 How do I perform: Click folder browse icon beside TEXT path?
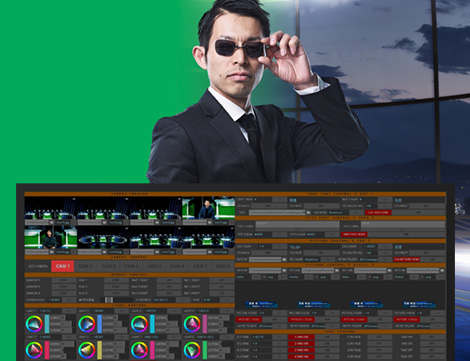click(308, 212)
